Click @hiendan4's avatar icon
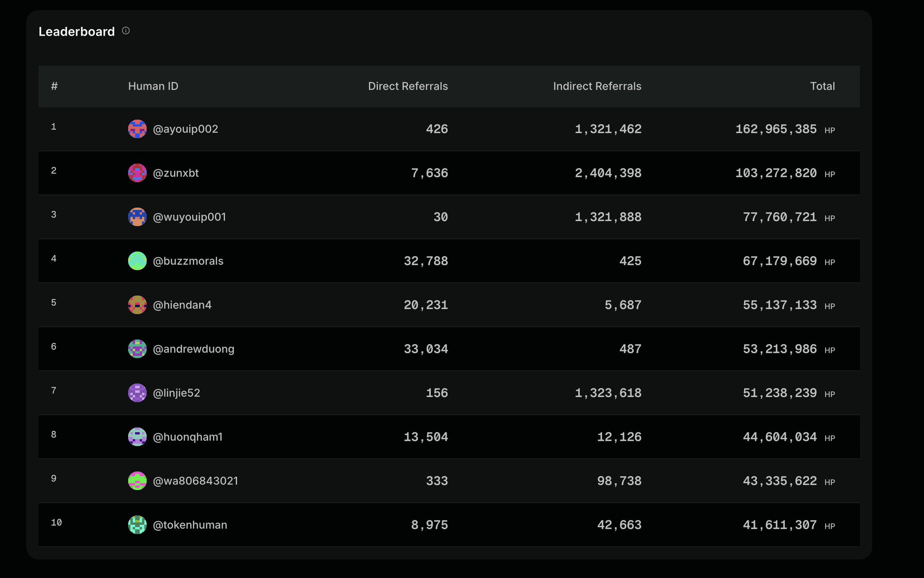 click(137, 305)
